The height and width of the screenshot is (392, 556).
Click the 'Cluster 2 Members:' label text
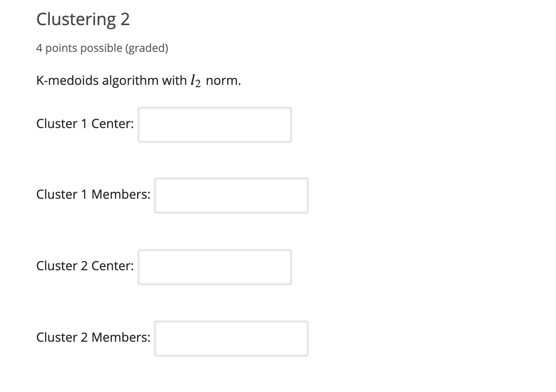[93, 337]
